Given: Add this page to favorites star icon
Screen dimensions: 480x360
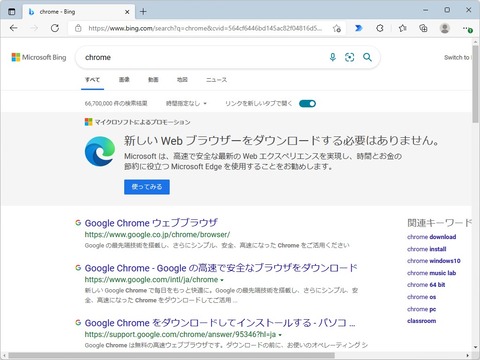Looking at the screenshot, I should click(337, 28).
